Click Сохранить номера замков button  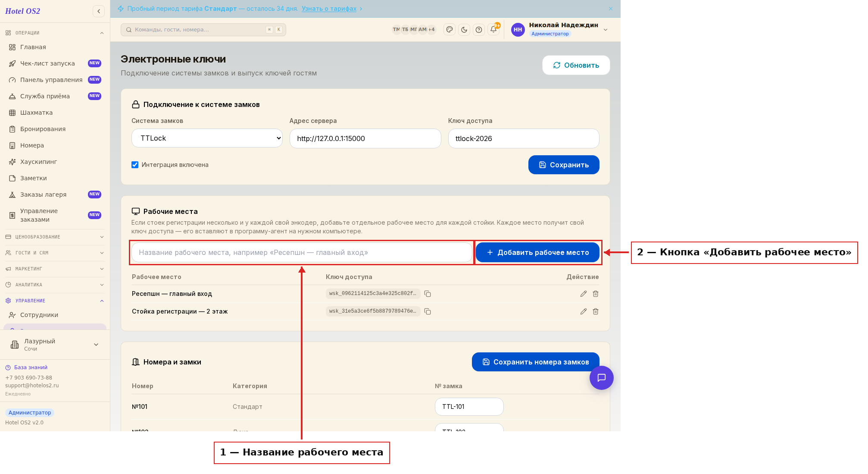(536, 362)
